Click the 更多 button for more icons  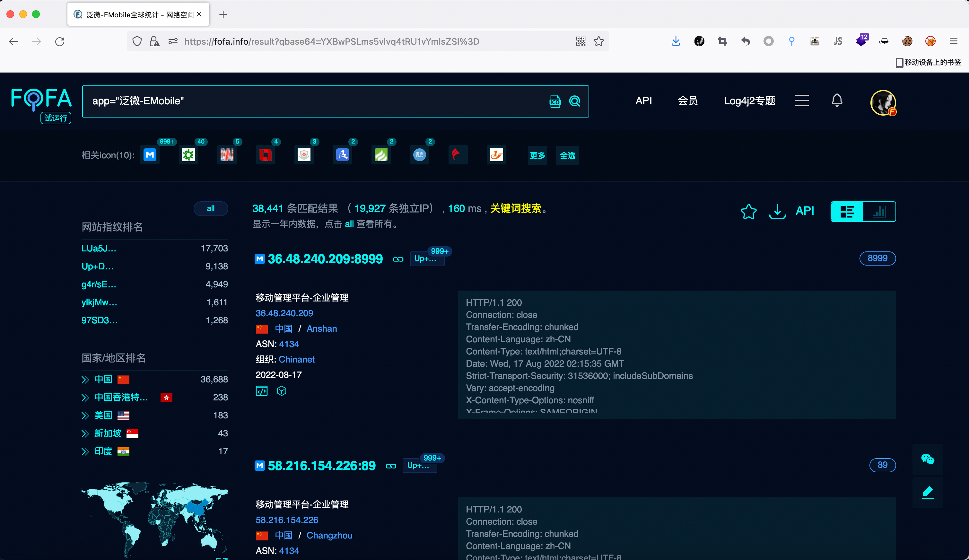537,155
